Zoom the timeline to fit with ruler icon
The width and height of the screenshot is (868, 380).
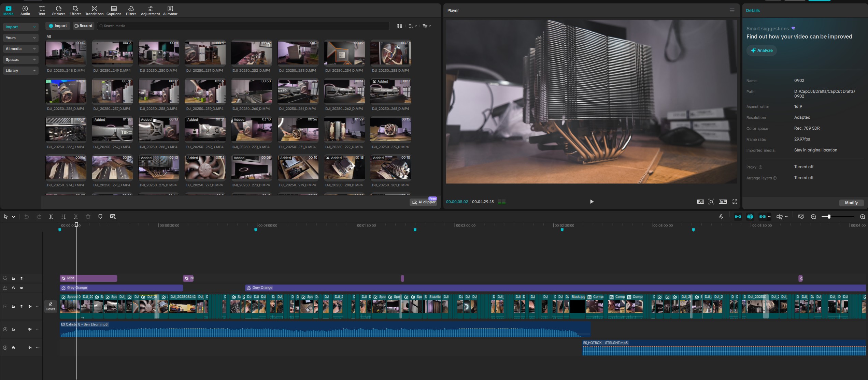801,216
